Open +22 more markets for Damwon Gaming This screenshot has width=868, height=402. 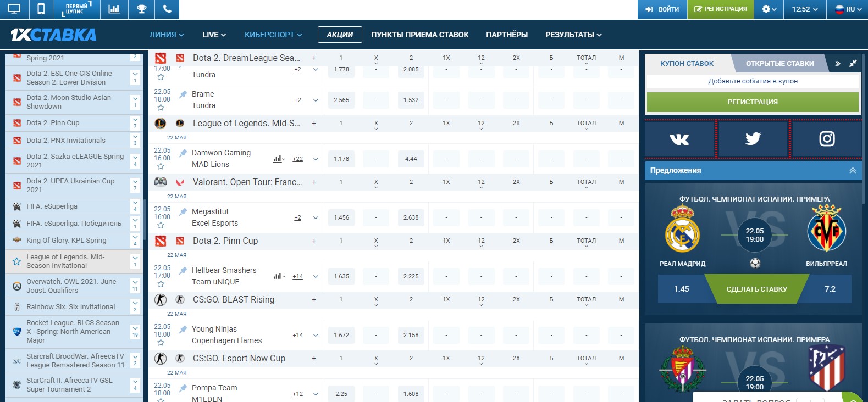click(x=297, y=159)
